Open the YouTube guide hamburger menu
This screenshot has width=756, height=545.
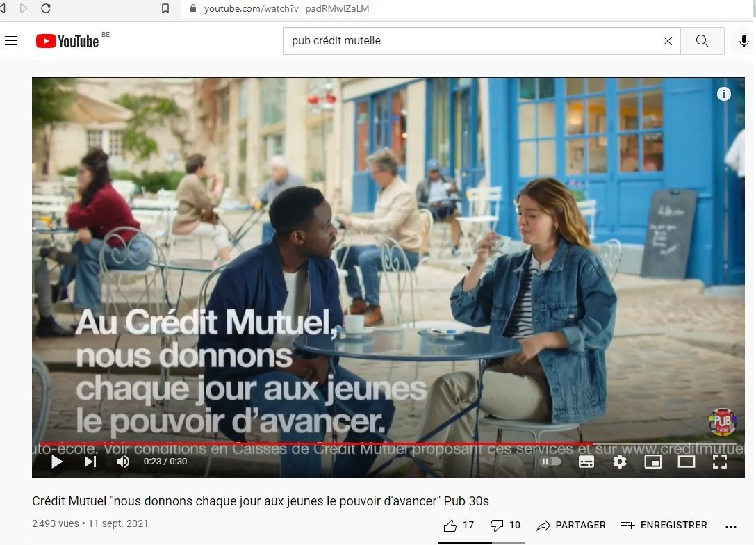tap(11, 41)
